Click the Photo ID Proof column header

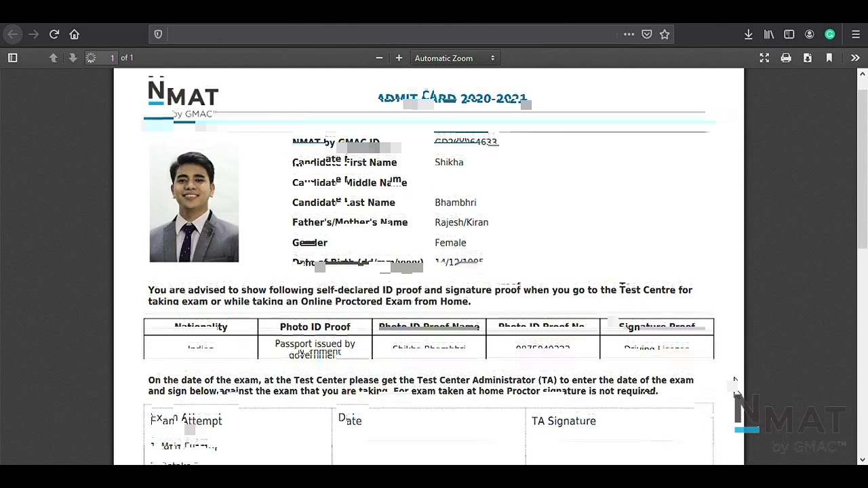coord(315,327)
